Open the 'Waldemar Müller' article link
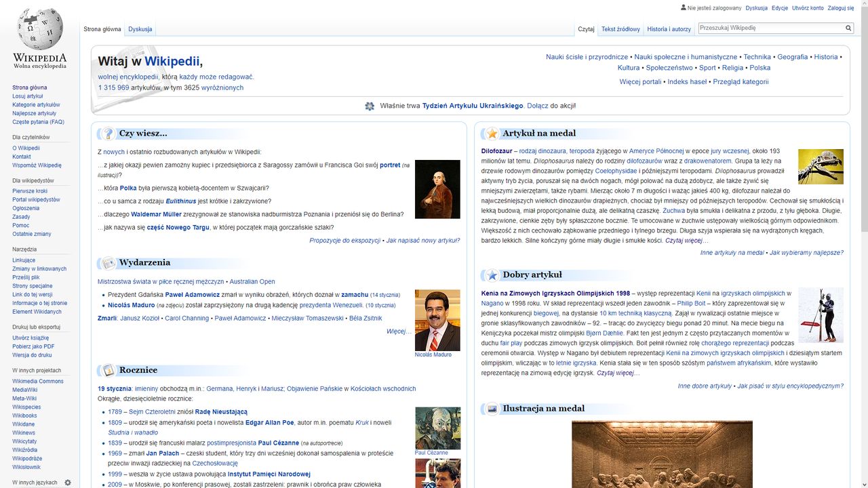The image size is (868, 488). (156, 214)
